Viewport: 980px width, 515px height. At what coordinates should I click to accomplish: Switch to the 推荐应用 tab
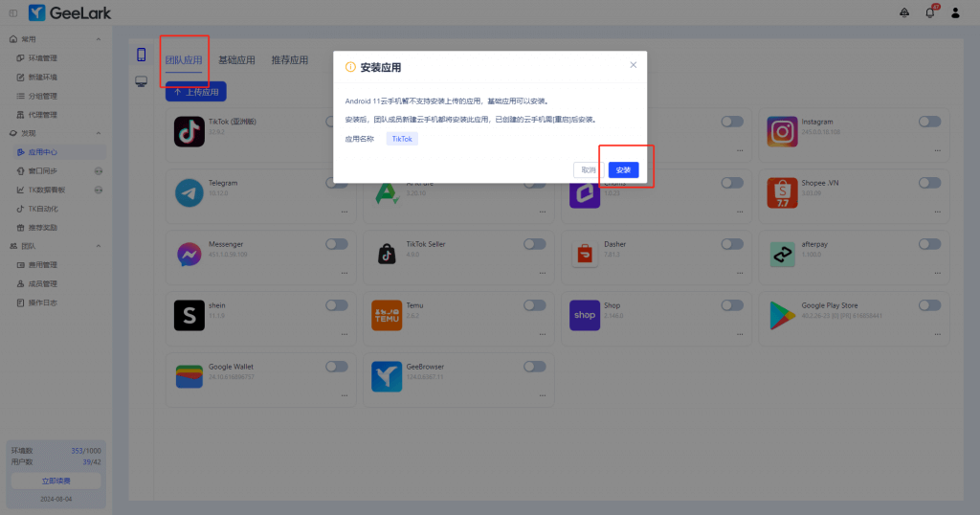pos(289,60)
